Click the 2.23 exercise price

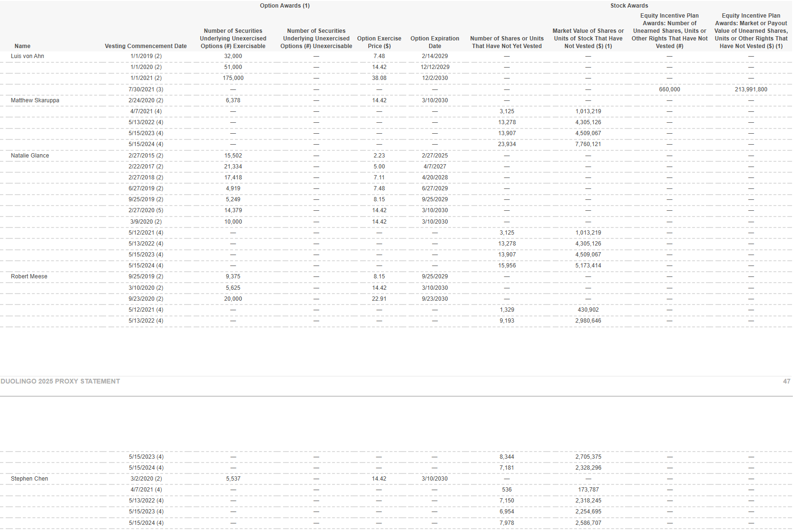[x=379, y=156]
